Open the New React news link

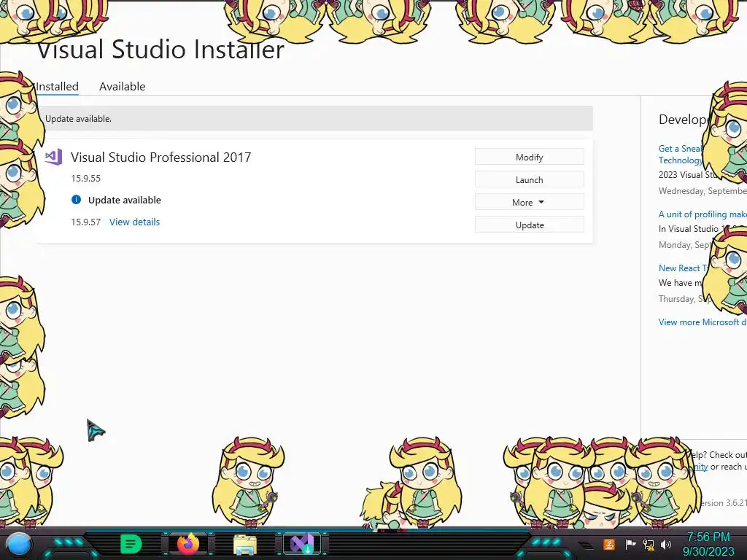click(682, 268)
